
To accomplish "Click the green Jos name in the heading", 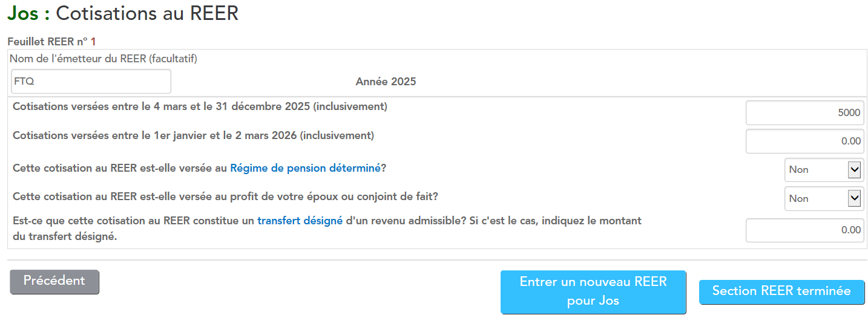I will (22, 13).
